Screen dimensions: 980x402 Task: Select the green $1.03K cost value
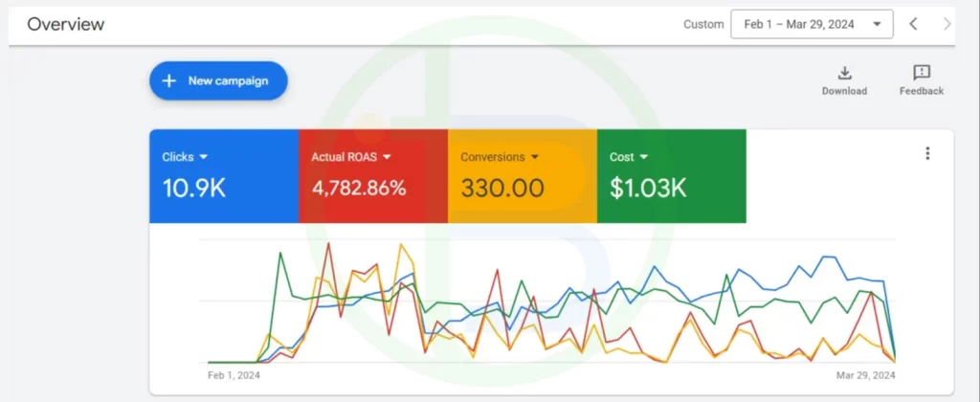648,189
